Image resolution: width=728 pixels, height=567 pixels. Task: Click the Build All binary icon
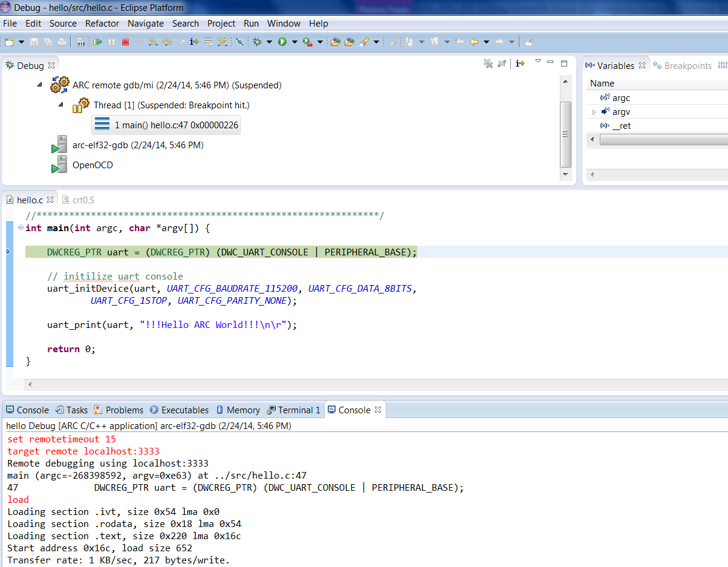(x=81, y=42)
